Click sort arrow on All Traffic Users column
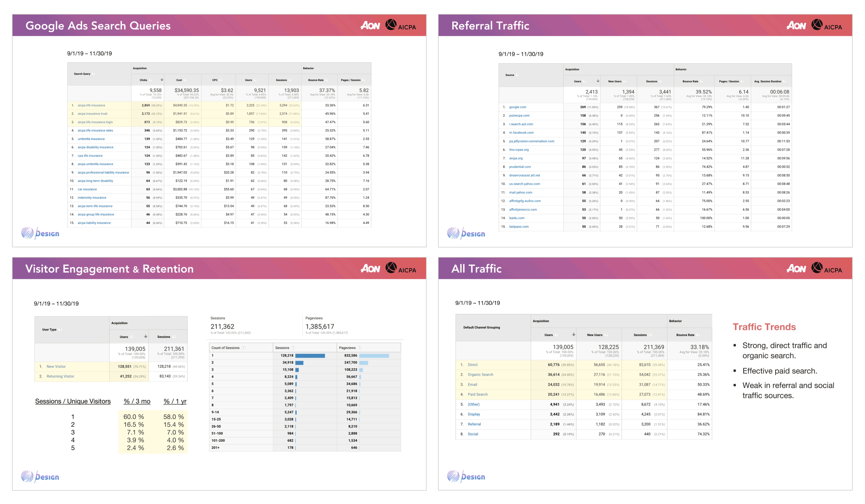 [x=574, y=334]
